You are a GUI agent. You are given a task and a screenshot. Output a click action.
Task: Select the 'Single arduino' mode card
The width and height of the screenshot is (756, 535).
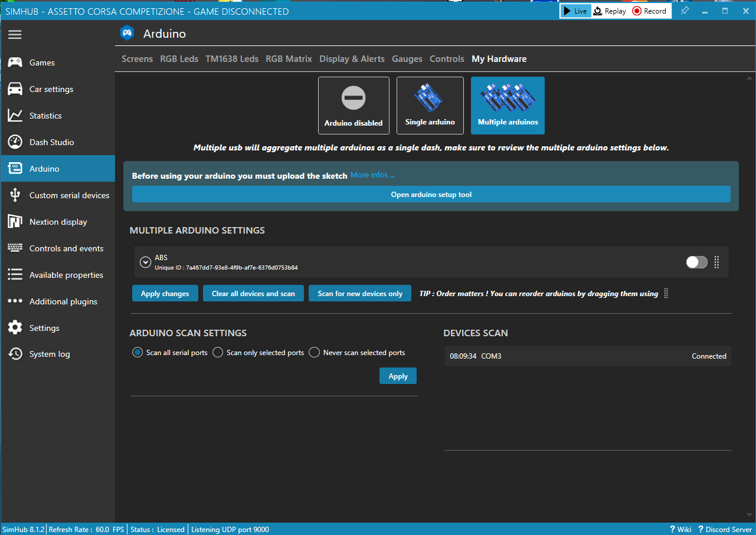point(430,106)
